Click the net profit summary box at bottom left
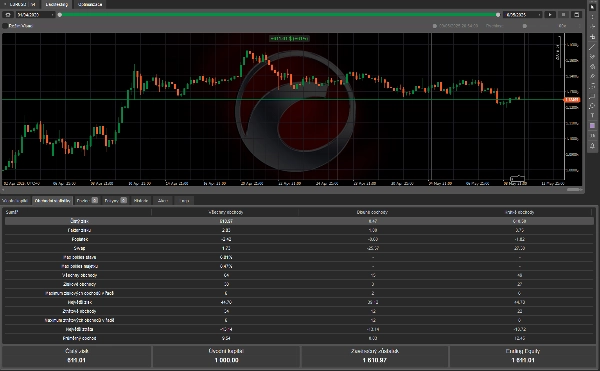The width and height of the screenshot is (600, 371). 77,356
